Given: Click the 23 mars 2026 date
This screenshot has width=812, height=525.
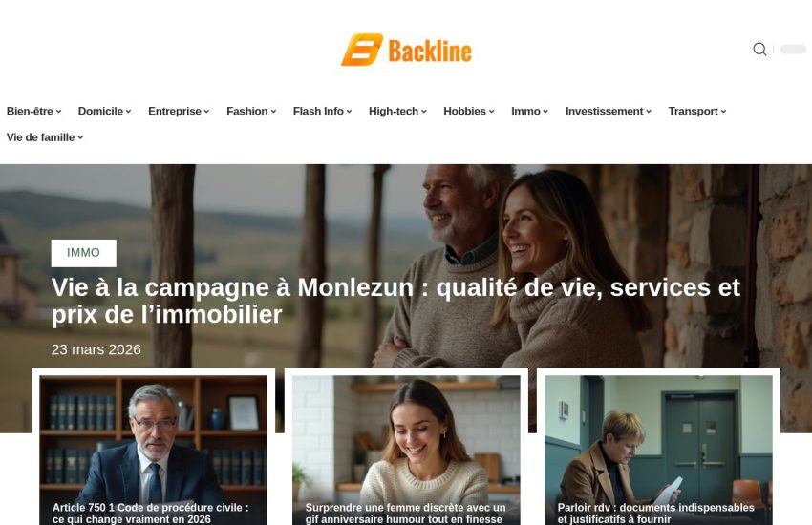Looking at the screenshot, I should coord(96,349).
